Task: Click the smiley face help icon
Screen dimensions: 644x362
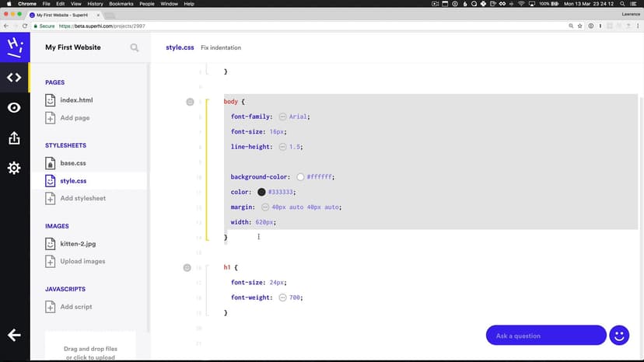Action: 619,335
